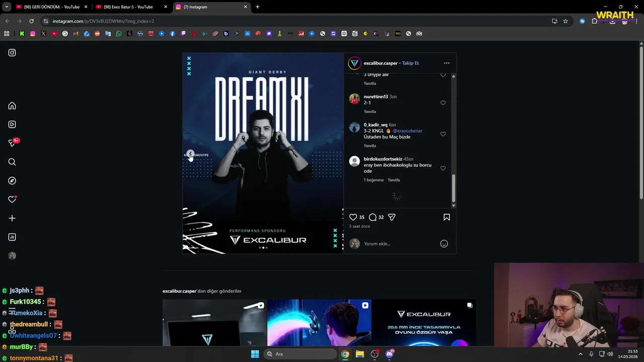This screenshot has width=644, height=362.
Task: Open the comment bubble icon on post
Action: (372, 217)
